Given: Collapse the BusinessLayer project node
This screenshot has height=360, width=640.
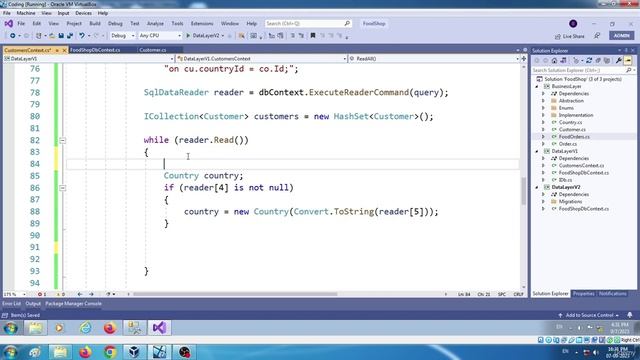Looking at the screenshot, I should pos(537,87).
